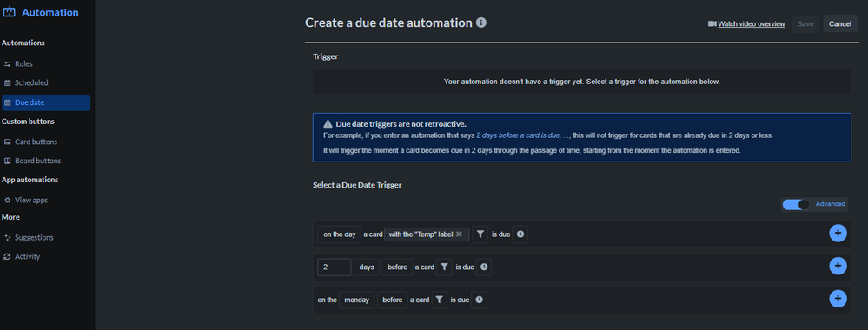Click the 'Advanced' label text
The height and width of the screenshot is (330, 868).
point(831,204)
